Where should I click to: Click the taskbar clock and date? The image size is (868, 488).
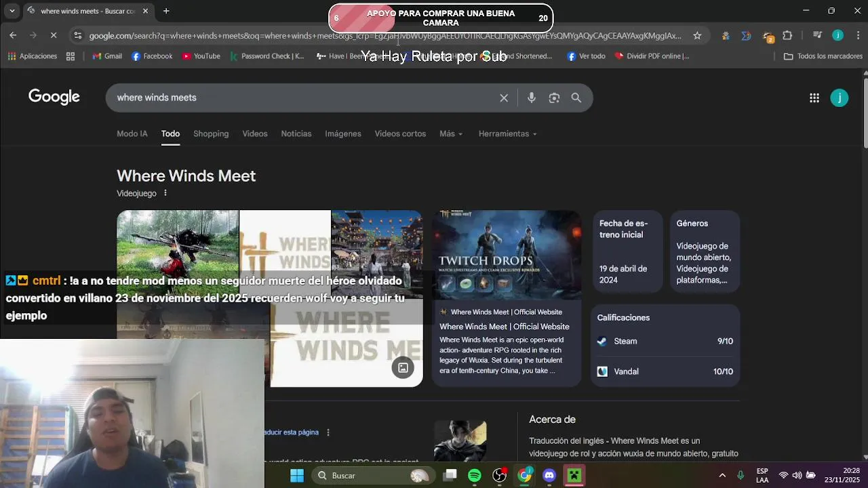point(842,475)
